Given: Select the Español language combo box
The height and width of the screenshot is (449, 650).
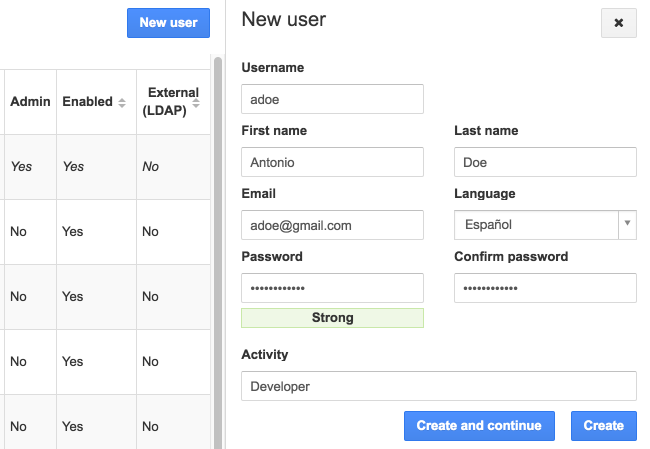Looking at the screenshot, I should [536, 225].
